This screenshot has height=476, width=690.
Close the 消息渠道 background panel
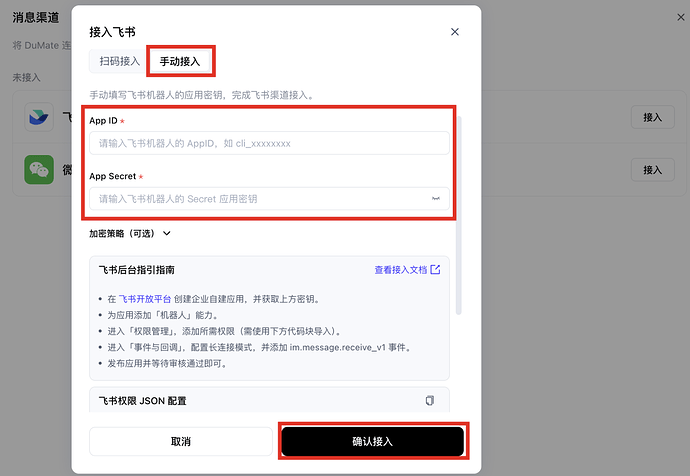pyautogui.click(x=680, y=17)
